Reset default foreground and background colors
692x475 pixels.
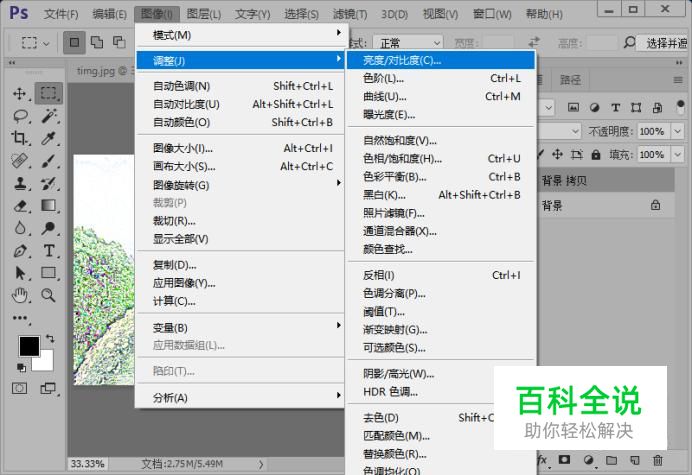tap(21, 367)
